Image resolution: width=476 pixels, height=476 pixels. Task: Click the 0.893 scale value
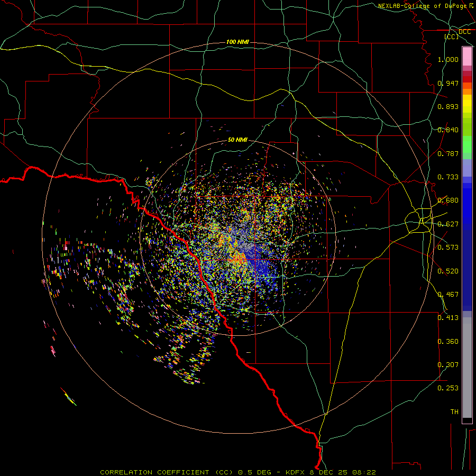coord(448,106)
